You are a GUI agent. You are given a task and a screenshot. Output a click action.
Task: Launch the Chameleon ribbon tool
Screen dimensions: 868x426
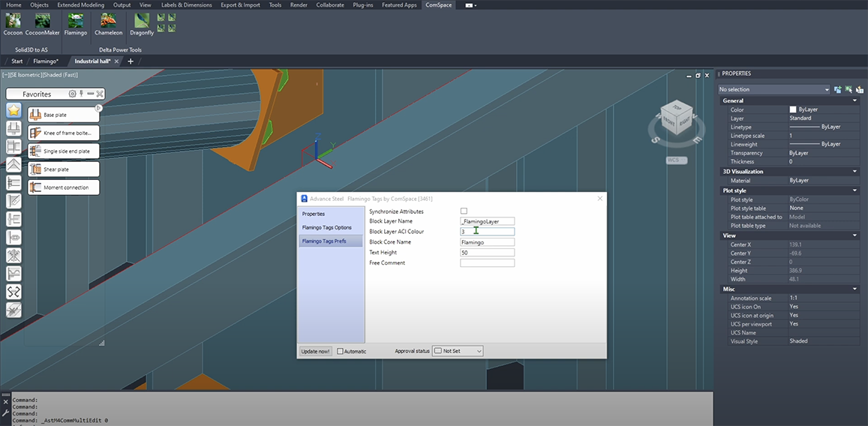point(109,24)
